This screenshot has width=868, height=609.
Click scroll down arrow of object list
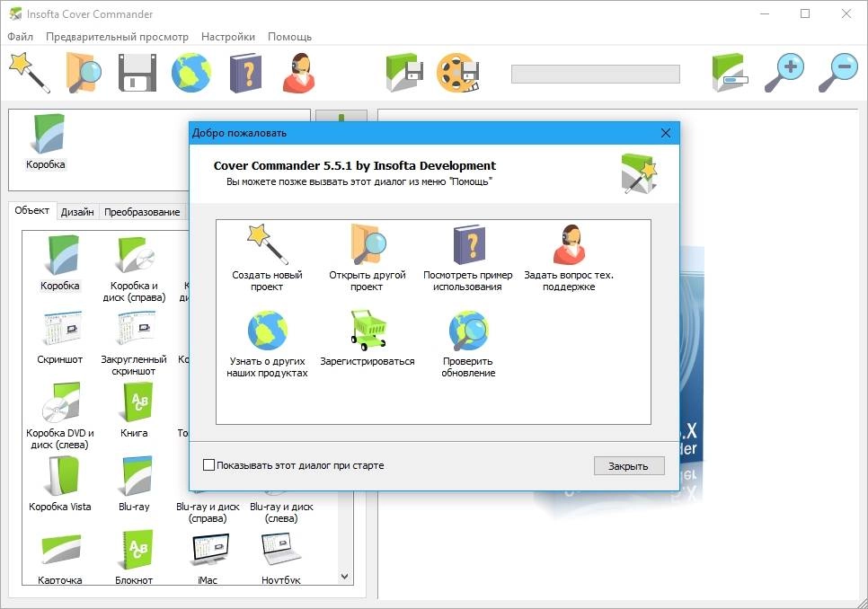[x=344, y=577]
